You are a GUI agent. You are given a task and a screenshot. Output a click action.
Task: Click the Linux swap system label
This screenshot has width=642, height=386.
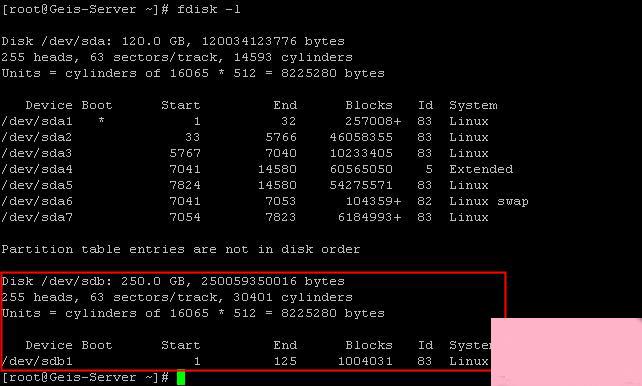click(489, 201)
